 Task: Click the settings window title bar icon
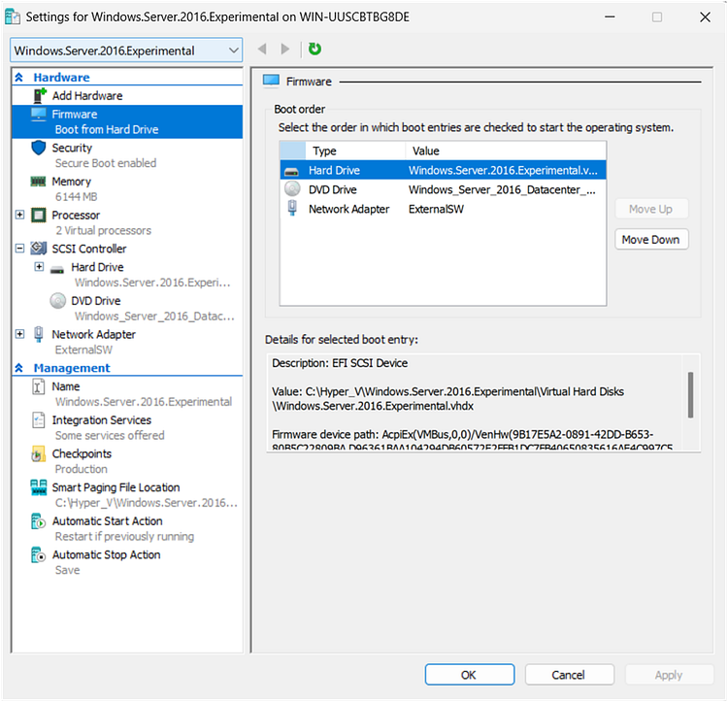[13, 17]
